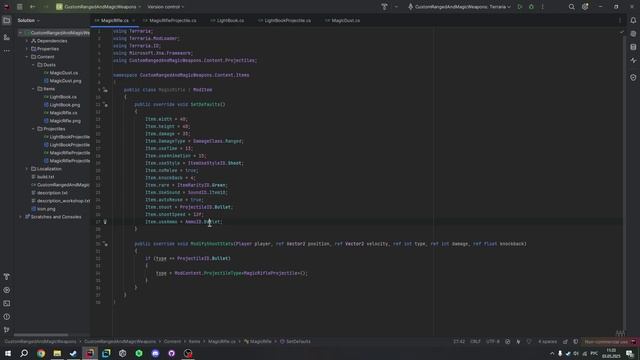Open the Terminal tool window
The image size is (640, 360).
(x=7, y=303)
